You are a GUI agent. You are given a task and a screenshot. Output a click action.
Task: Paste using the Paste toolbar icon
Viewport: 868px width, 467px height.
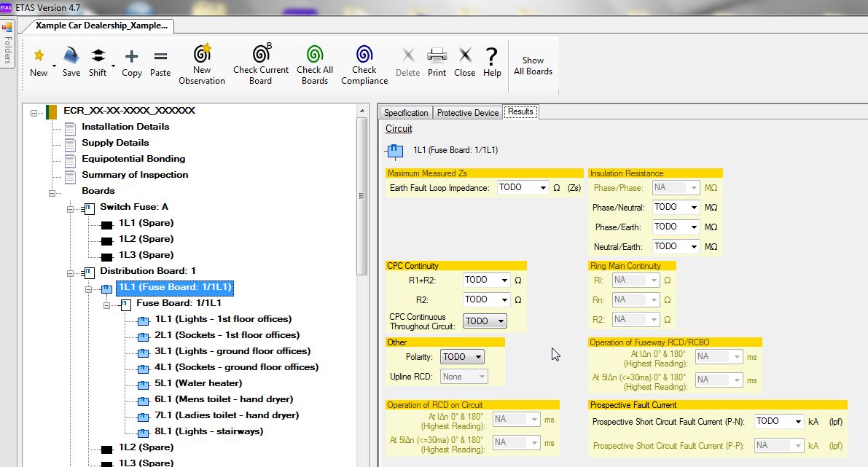(x=160, y=56)
